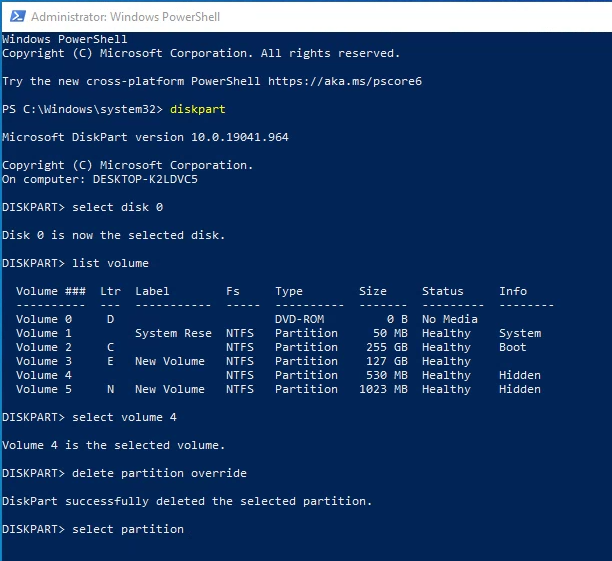Click the 'Volume ###' column header
The image size is (612, 561).
coord(51,291)
